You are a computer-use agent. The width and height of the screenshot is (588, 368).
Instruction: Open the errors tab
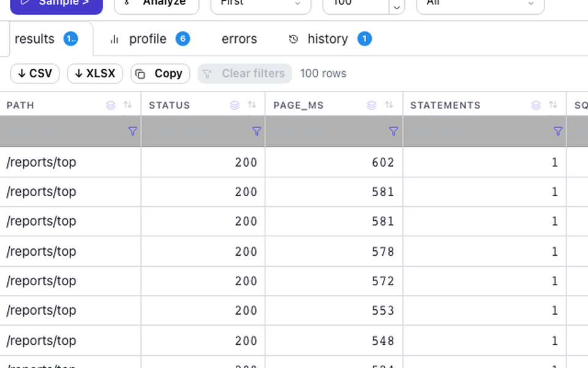(x=239, y=39)
